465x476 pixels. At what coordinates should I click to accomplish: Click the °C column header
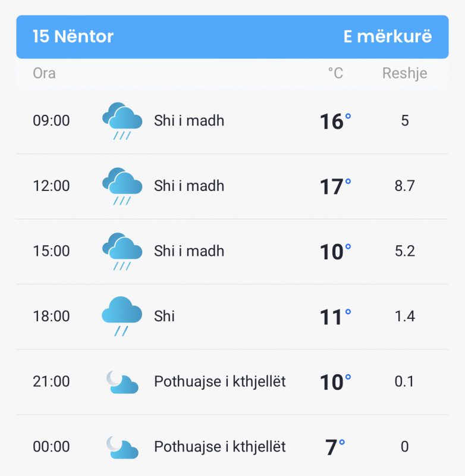[x=335, y=73]
